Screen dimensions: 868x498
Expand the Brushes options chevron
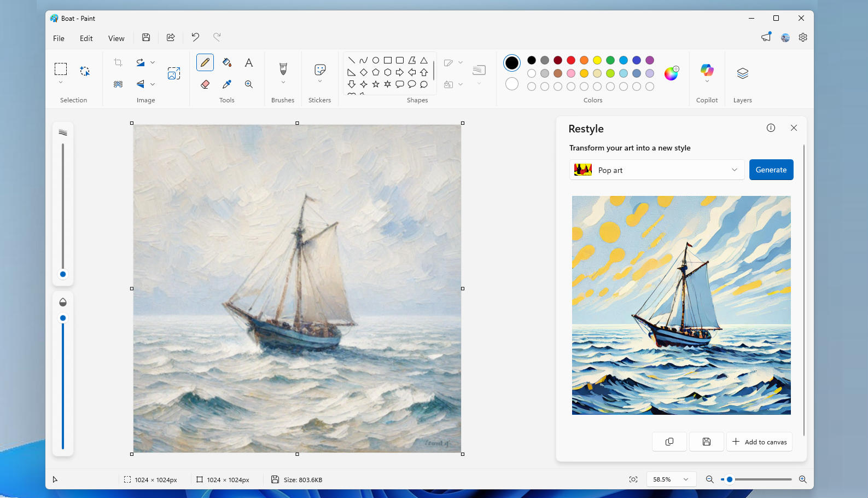283,83
